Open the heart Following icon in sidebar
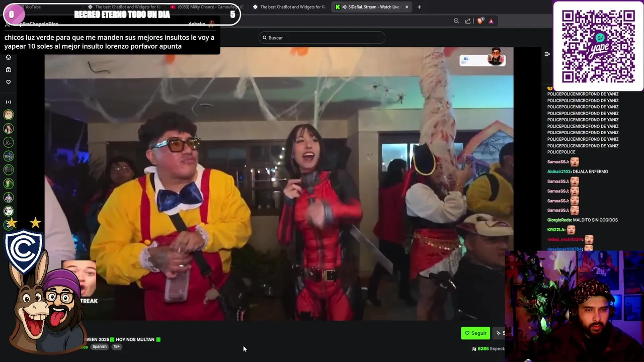Screen dimensions: 644x362 (8, 82)
